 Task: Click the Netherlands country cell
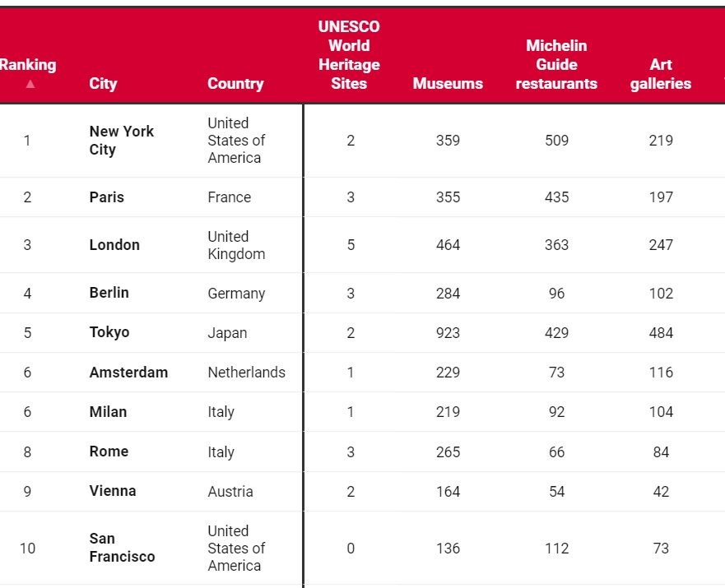[246, 373]
